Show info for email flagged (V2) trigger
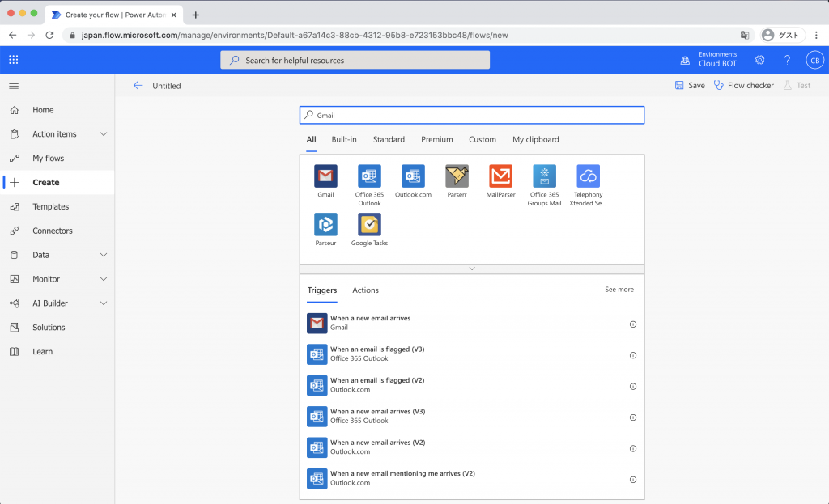This screenshot has width=829, height=504. click(x=633, y=387)
